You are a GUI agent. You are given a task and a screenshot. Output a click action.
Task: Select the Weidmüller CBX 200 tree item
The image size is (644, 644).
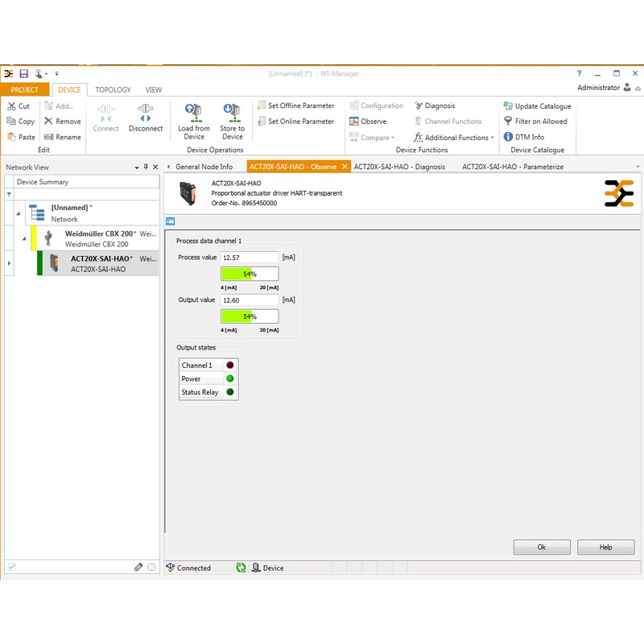click(x=95, y=238)
